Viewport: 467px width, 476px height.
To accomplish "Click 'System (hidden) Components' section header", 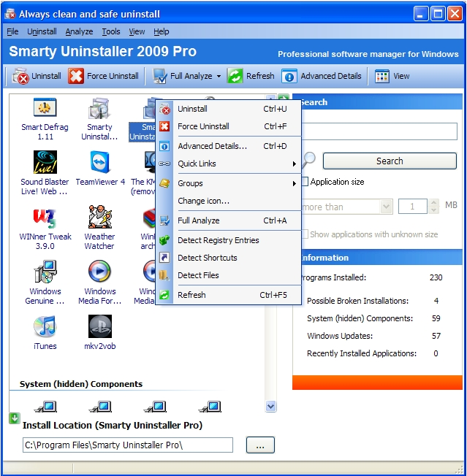I will tap(81, 384).
